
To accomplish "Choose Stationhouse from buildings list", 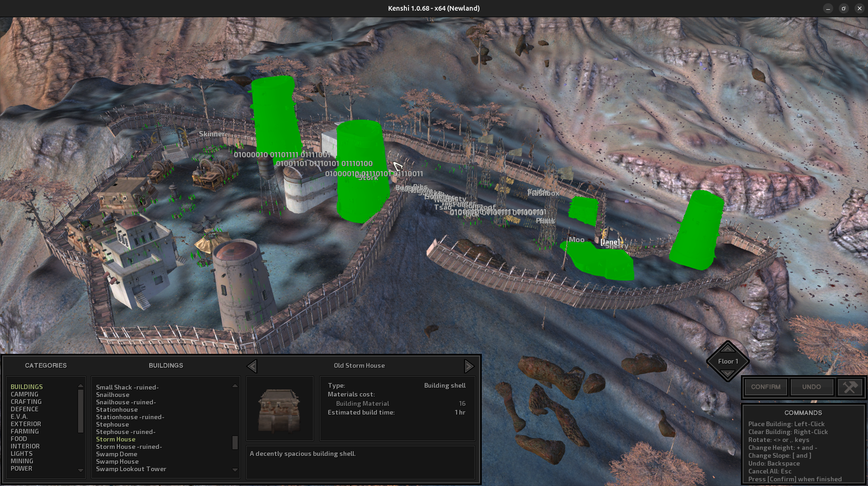I will (117, 409).
